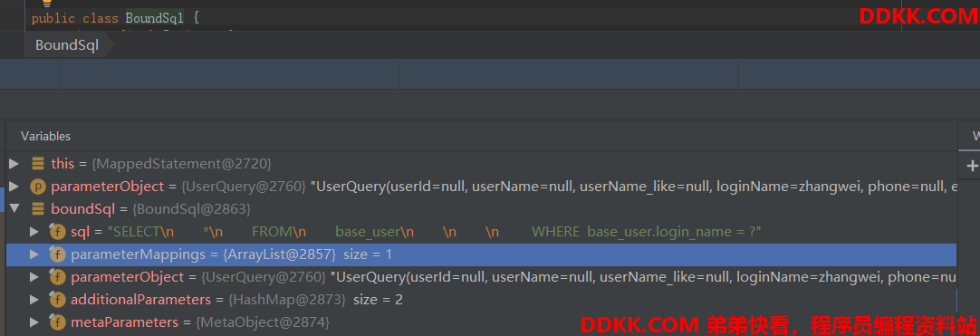Expand the top parameterObject UserQuery@2760 variable
Image resolution: width=980 pixels, height=336 pixels.
coord(14,186)
